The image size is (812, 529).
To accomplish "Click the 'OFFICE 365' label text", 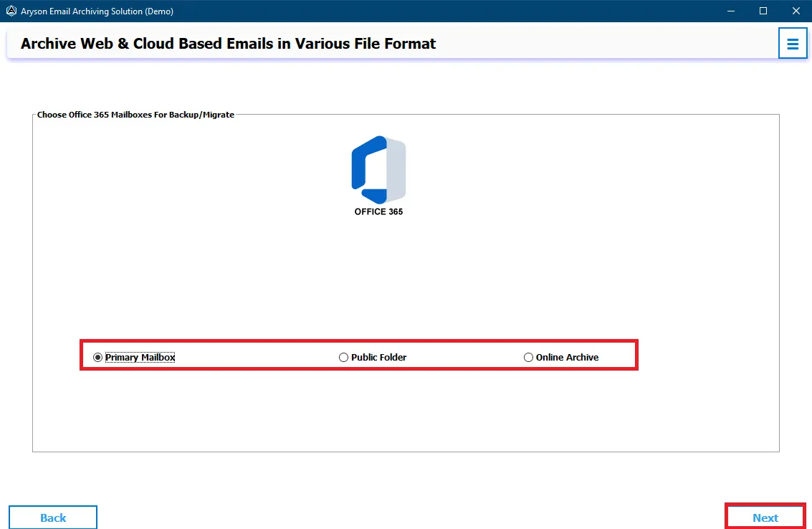I will [x=378, y=211].
